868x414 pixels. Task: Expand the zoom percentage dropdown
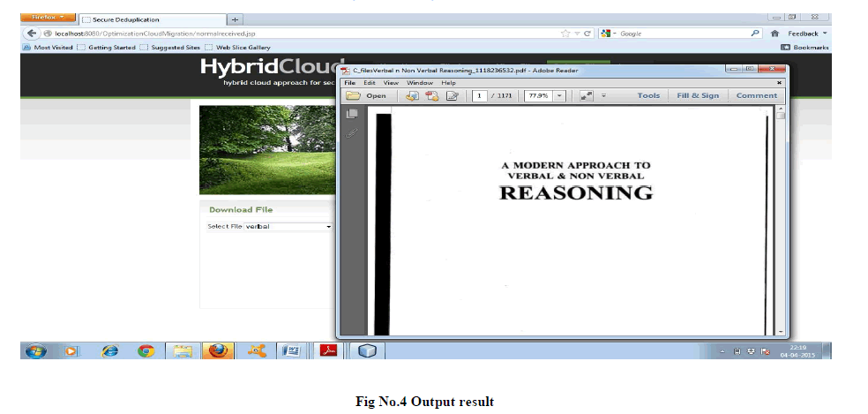(559, 95)
